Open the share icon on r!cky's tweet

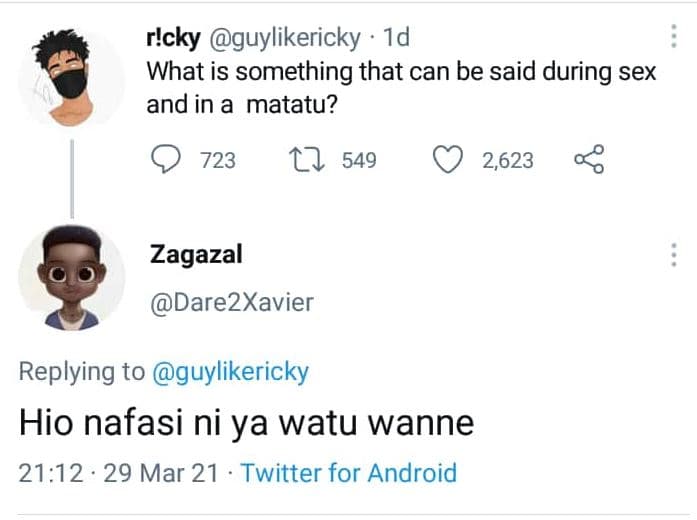[x=589, y=160]
